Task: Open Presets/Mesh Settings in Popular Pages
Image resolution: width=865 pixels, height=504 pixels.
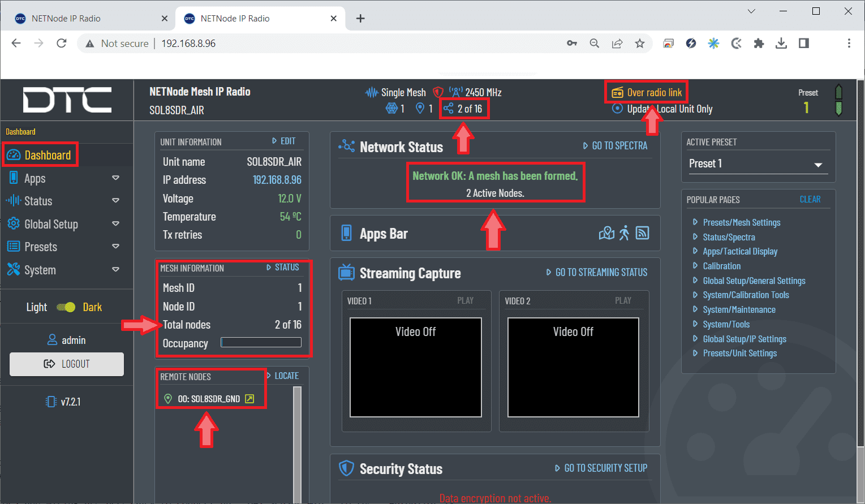Action: [x=741, y=222]
